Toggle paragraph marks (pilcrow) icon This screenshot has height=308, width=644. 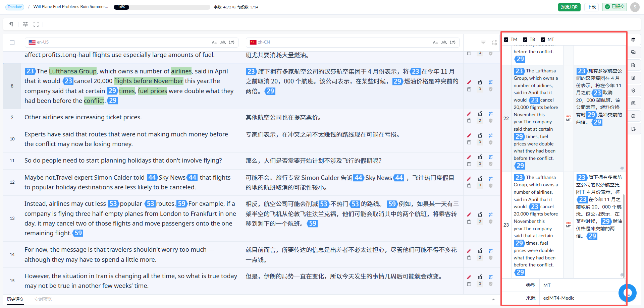(11, 24)
